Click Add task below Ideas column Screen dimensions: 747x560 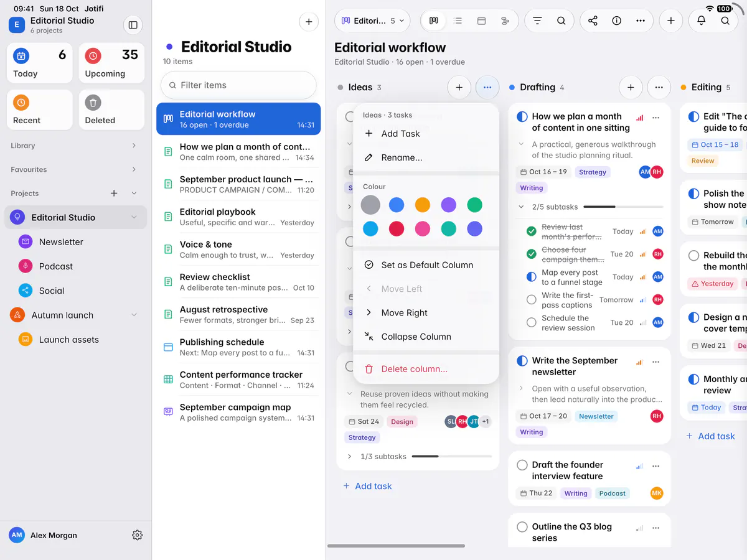coord(367,487)
